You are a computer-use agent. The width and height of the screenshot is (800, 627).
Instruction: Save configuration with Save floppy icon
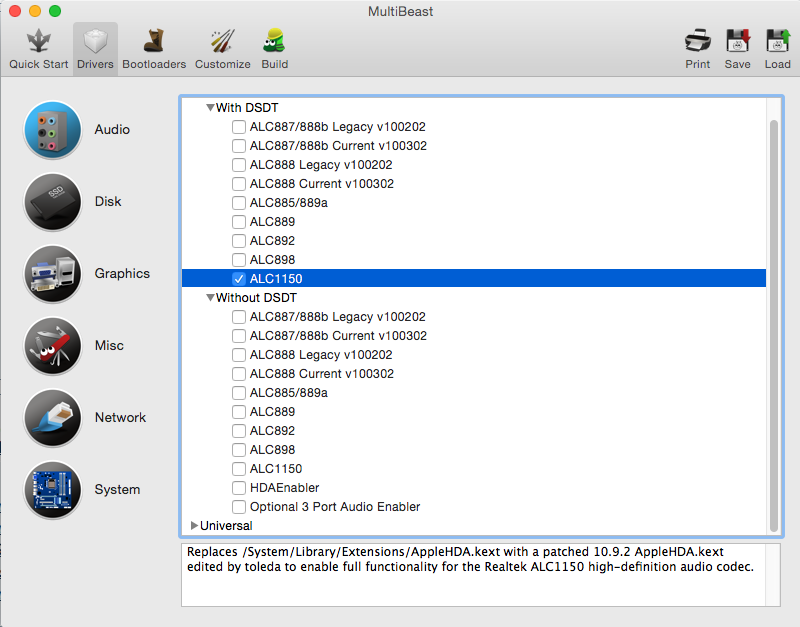[738, 42]
